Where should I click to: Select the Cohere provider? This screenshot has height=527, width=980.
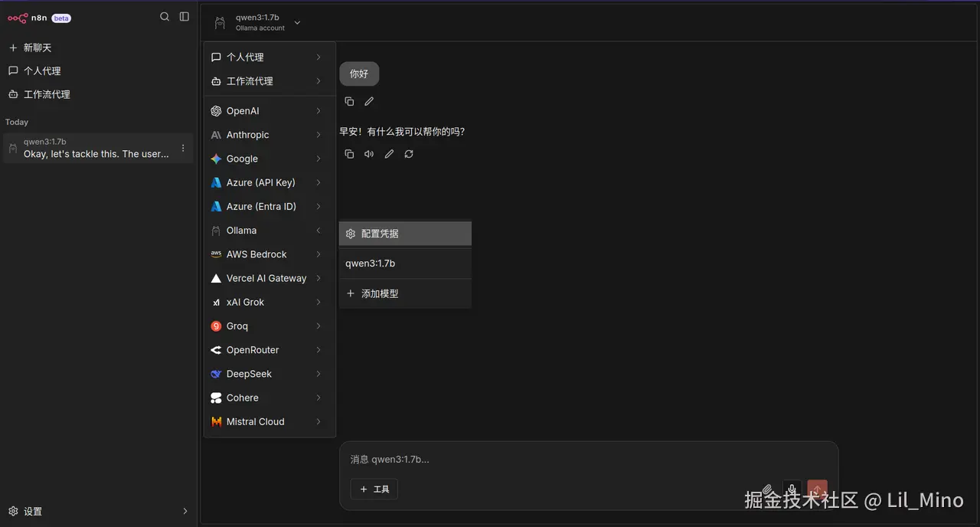click(x=269, y=398)
